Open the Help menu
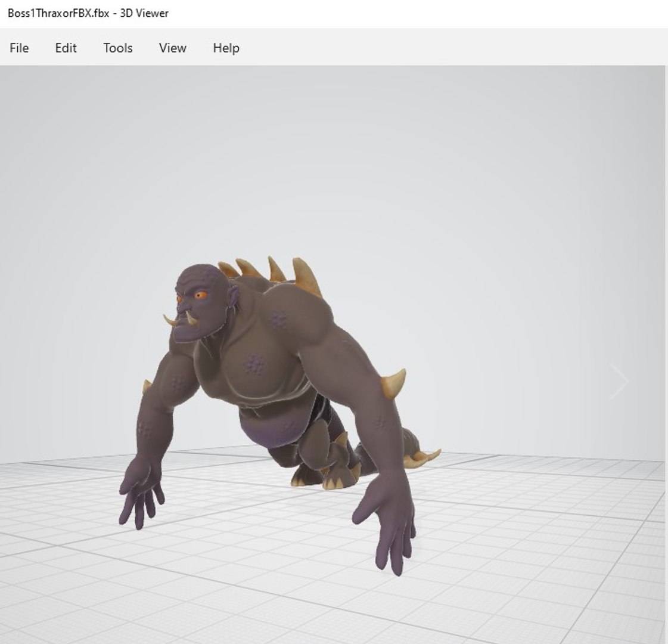The height and width of the screenshot is (644, 668). click(x=226, y=48)
